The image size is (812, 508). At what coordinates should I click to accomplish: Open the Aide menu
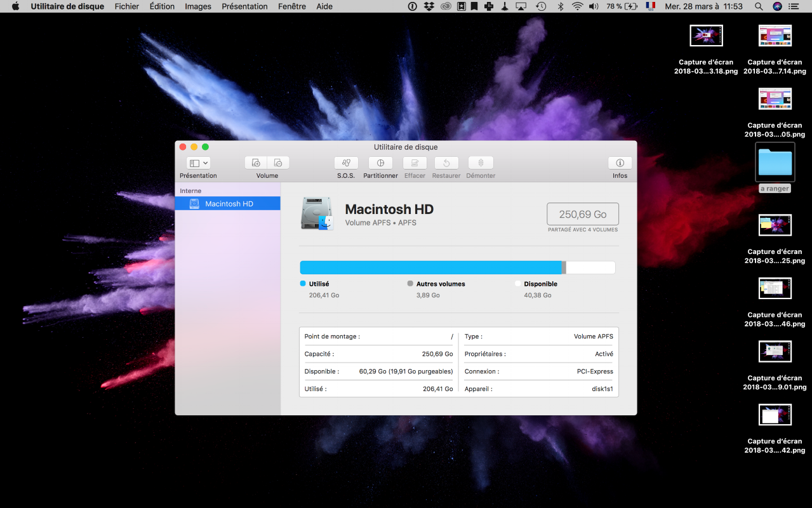point(324,6)
